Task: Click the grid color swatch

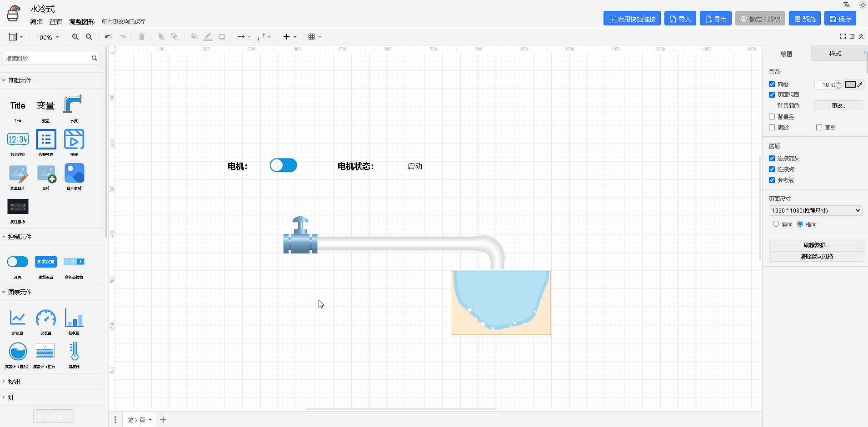Action: pyautogui.click(x=850, y=84)
